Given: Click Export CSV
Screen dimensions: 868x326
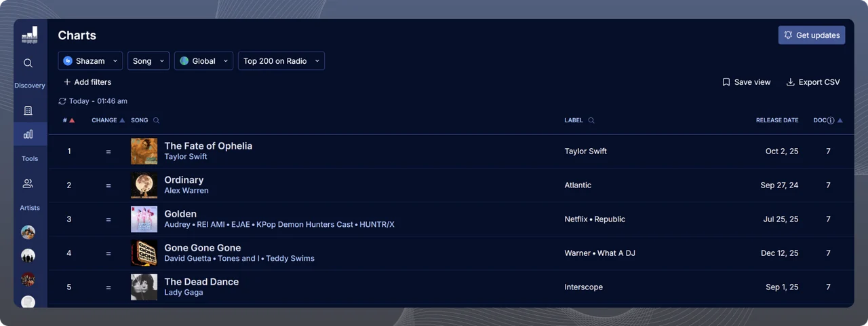Looking at the screenshot, I should (x=812, y=82).
